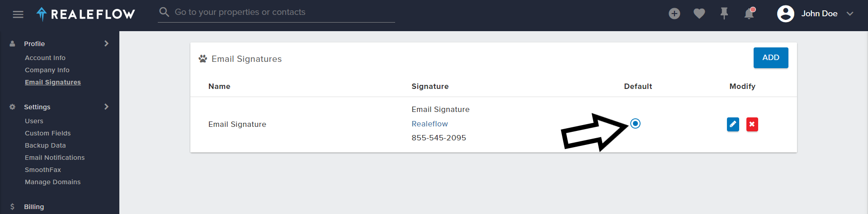Open Account Info in sidebar
This screenshot has height=214, width=868.
[45, 58]
